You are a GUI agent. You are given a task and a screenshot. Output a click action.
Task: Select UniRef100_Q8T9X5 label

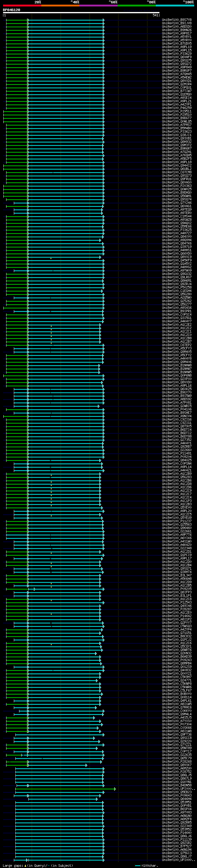coord(177,426)
